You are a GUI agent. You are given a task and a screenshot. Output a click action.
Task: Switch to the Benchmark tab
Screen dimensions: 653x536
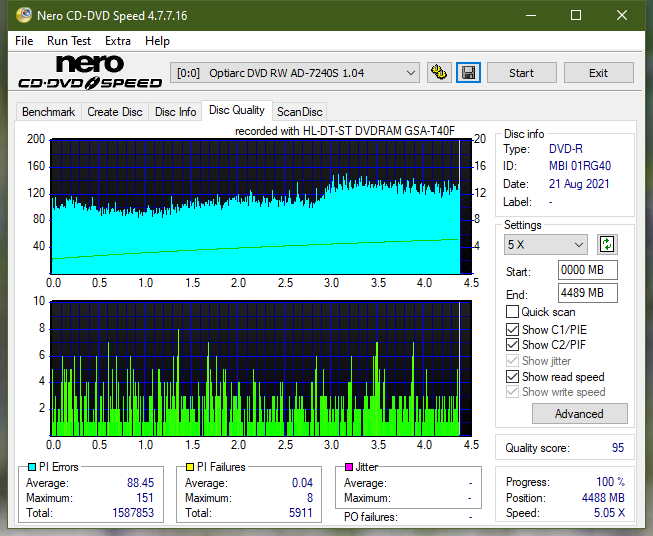(x=49, y=112)
